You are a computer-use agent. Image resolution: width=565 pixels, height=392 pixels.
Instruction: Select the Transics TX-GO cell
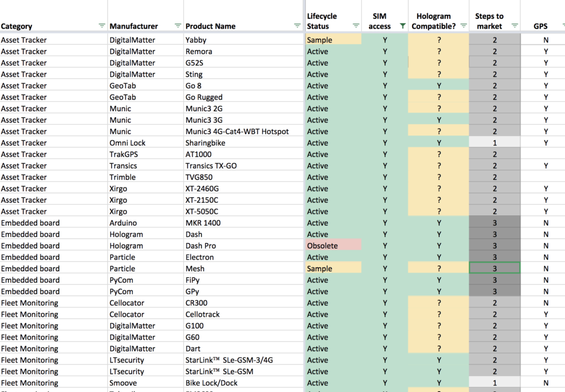(243, 165)
